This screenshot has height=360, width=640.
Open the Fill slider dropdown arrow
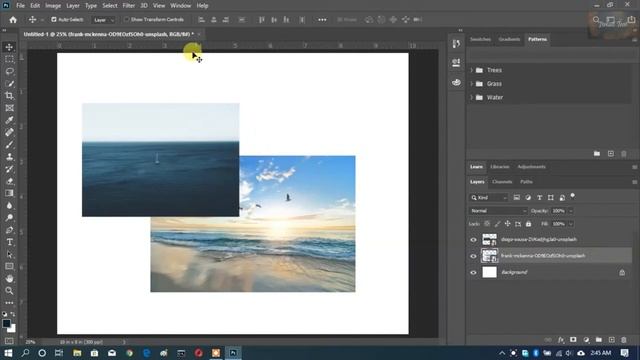click(x=571, y=224)
